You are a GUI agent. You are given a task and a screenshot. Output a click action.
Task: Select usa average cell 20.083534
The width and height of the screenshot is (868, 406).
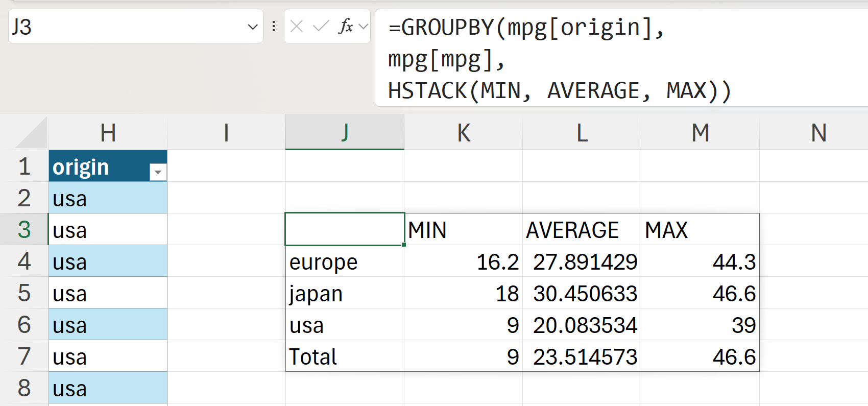(582, 325)
